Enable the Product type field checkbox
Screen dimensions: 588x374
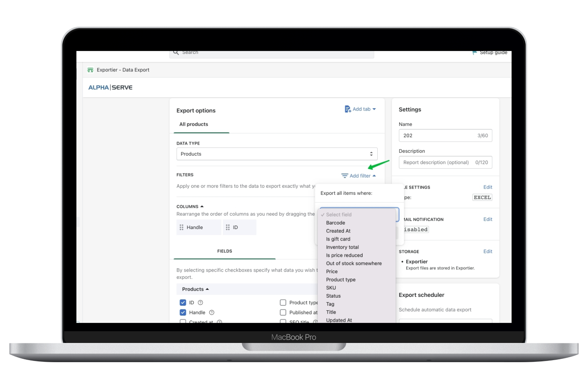pyautogui.click(x=283, y=302)
